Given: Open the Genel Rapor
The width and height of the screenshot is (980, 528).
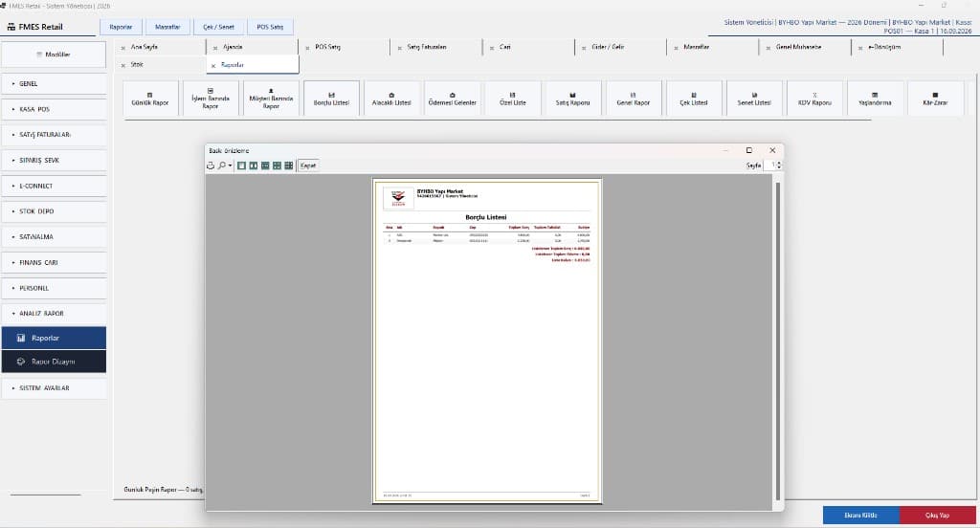Looking at the screenshot, I should (634, 99).
